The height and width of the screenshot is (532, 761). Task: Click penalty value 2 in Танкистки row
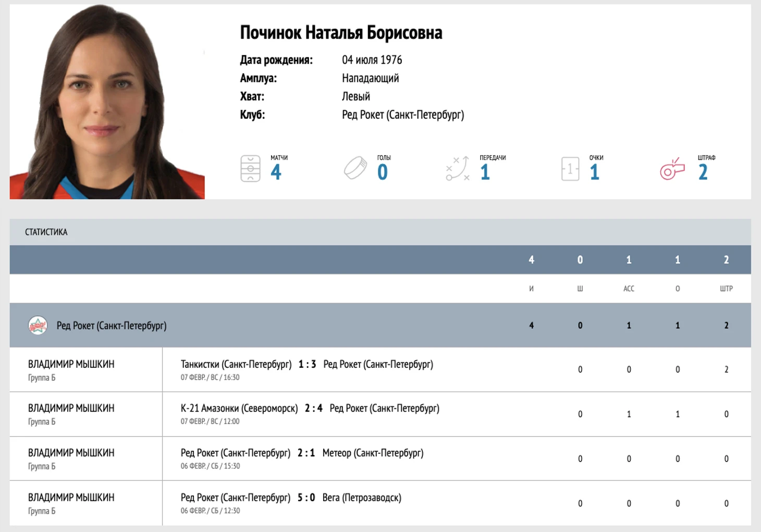tap(727, 370)
